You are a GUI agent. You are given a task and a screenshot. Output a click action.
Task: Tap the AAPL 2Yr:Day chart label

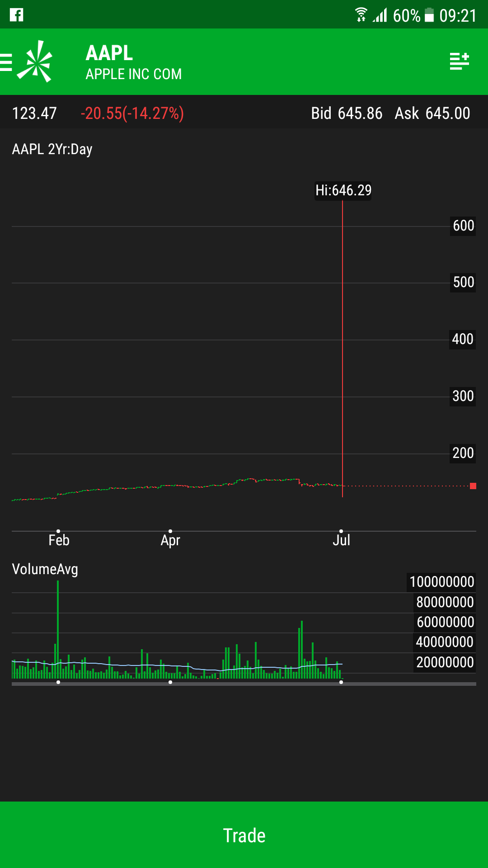(x=52, y=149)
